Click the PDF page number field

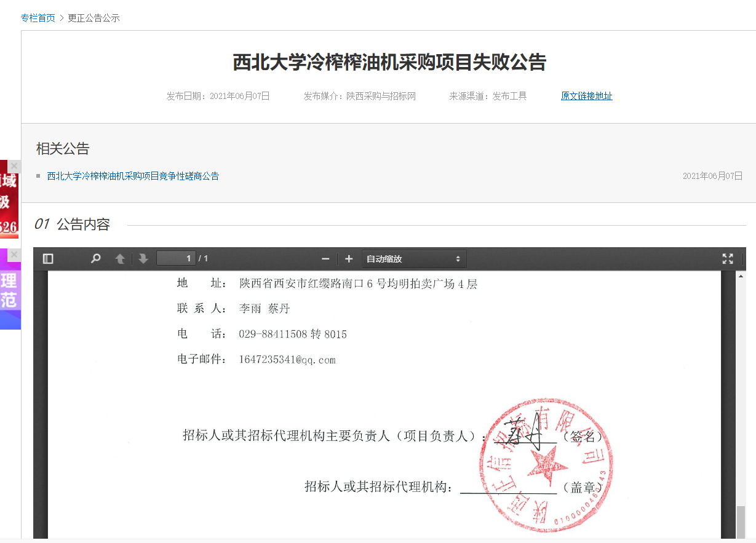[x=176, y=258]
